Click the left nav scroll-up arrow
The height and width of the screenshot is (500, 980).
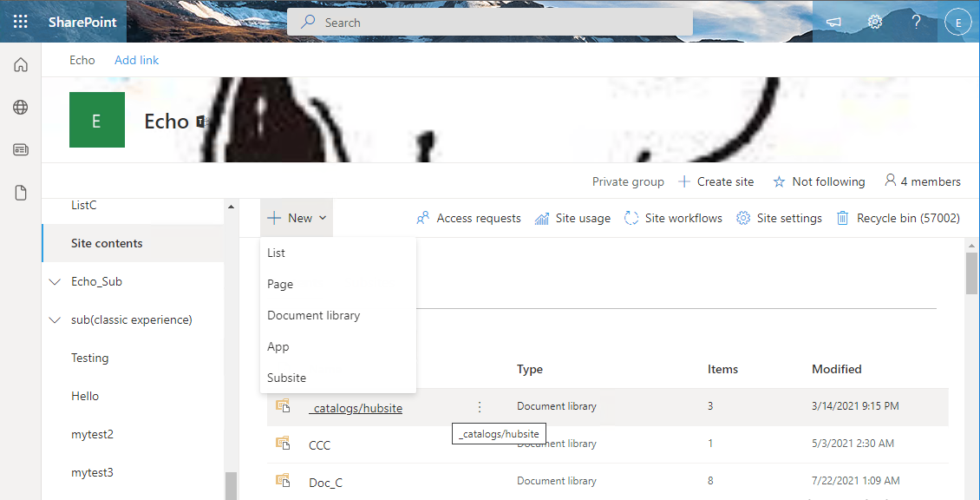pos(232,207)
